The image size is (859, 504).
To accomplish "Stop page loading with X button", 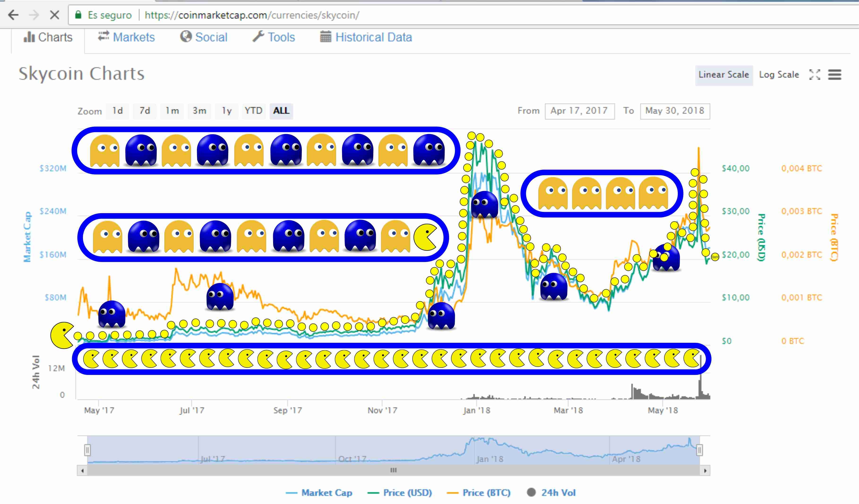I will (55, 15).
